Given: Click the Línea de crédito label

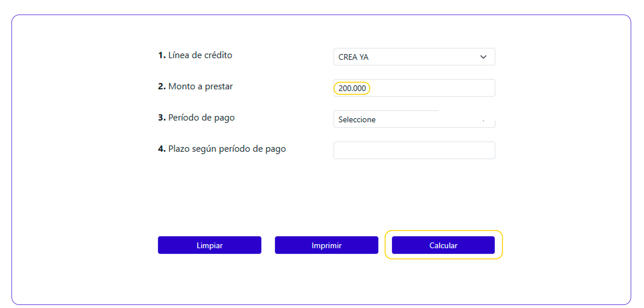Looking at the screenshot, I should pyautogui.click(x=200, y=55).
